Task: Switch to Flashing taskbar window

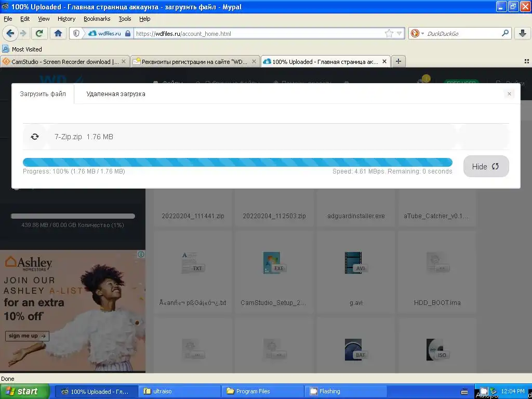Action: pos(347,391)
